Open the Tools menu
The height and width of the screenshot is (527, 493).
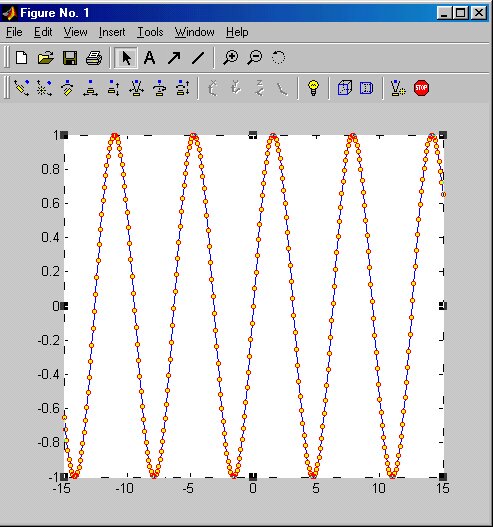point(150,32)
